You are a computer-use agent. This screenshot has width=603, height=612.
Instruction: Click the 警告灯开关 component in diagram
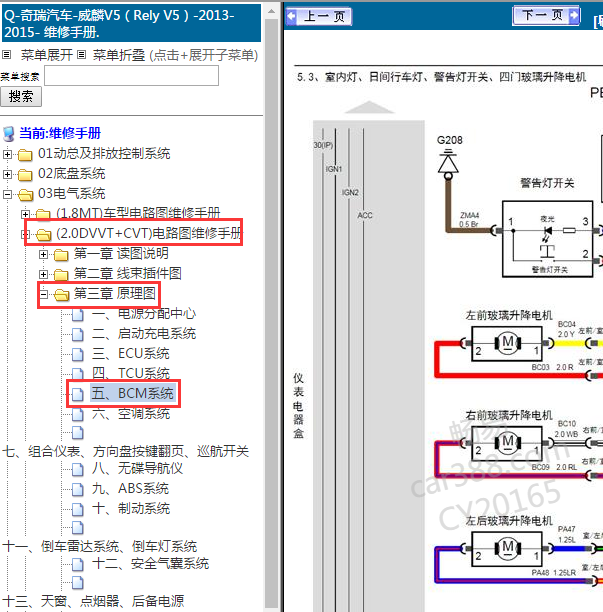pyautogui.click(x=547, y=239)
